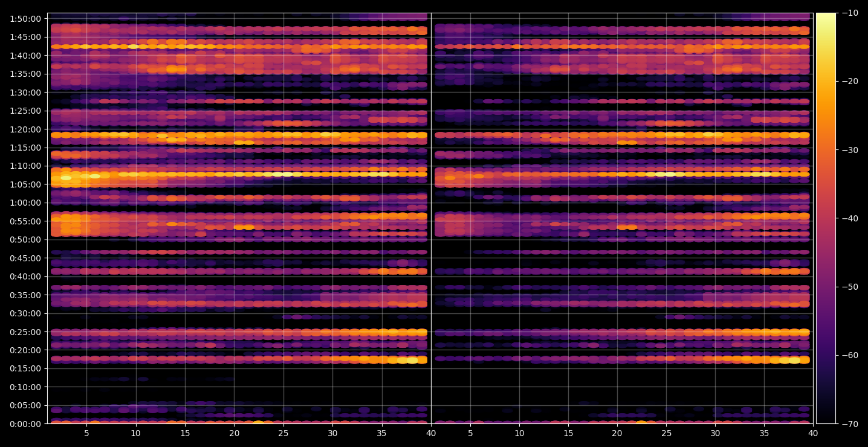Click the 0:25:00 time axis label
Screen dimensions: 868x447
(x=25, y=332)
